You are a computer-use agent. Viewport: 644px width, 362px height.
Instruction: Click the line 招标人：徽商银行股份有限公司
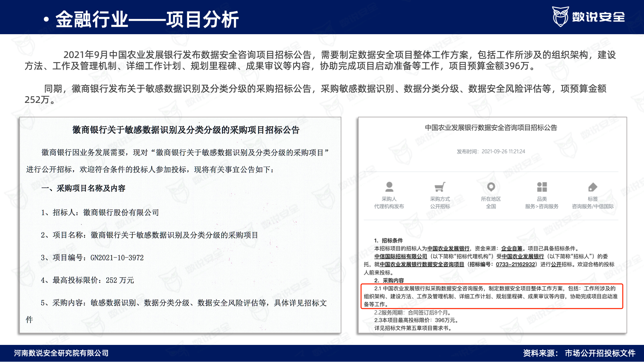pyautogui.click(x=100, y=213)
